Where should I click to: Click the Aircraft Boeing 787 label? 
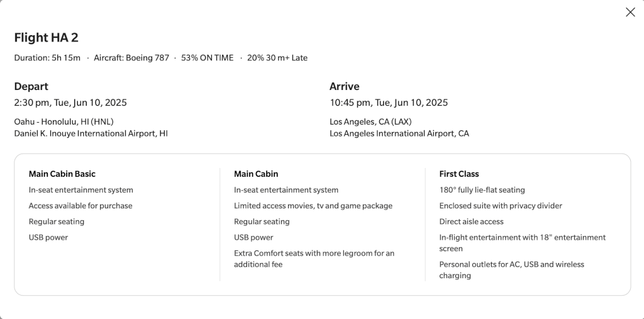(x=131, y=58)
